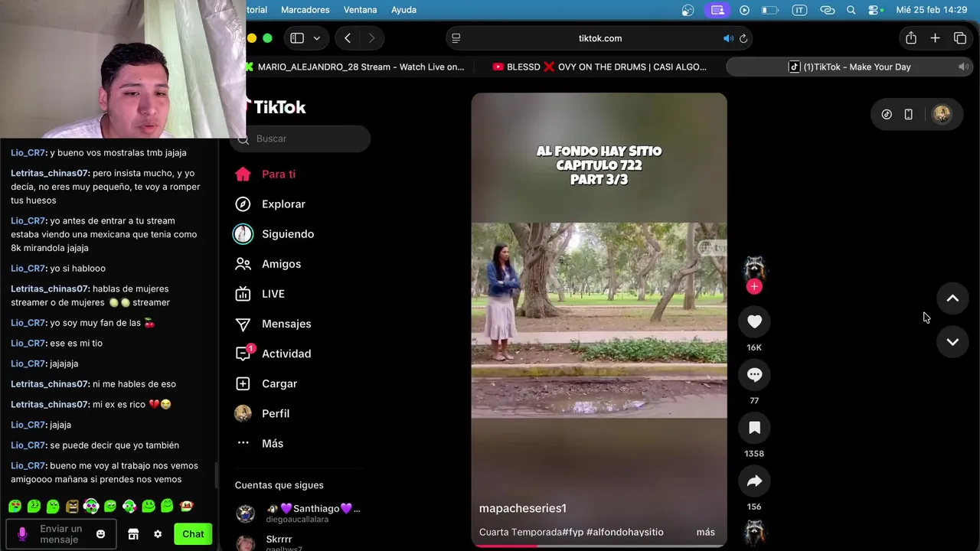The height and width of the screenshot is (551, 980).
Task: Click the Enviar un mensaje field
Action: 61,534
